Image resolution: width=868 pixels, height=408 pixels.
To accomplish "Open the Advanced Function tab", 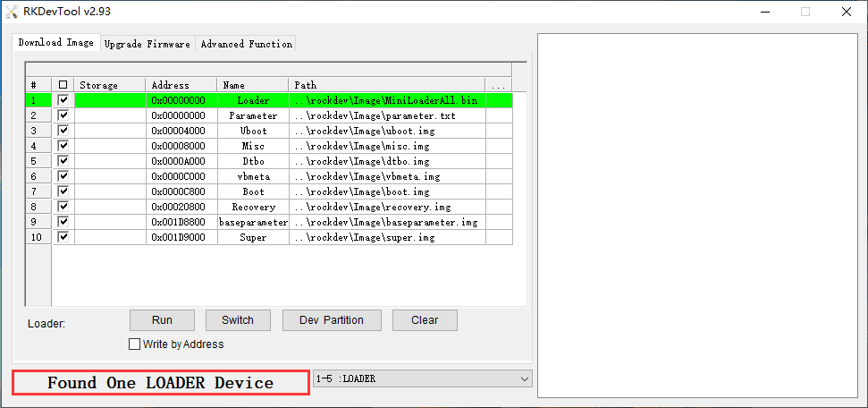I will click(246, 44).
